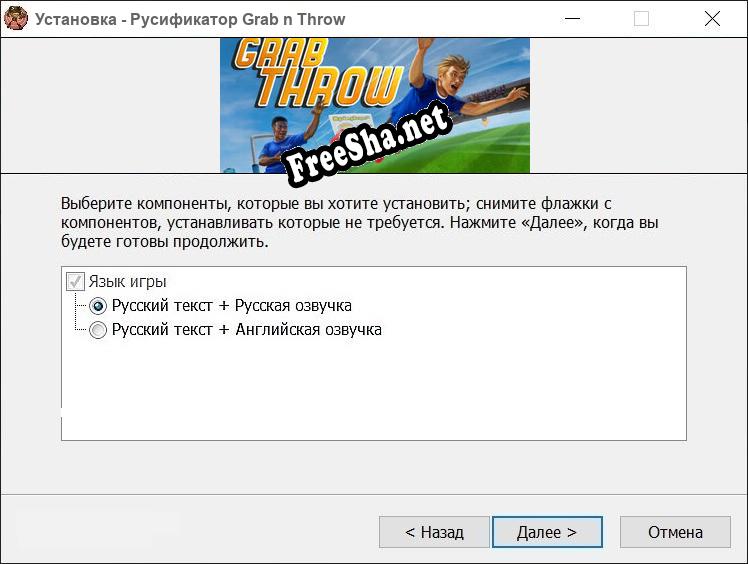This screenshot has height=564, width=748.
Task: Click the installer icon in title bar
Action: pyautogui.click(x=16, y=19)
